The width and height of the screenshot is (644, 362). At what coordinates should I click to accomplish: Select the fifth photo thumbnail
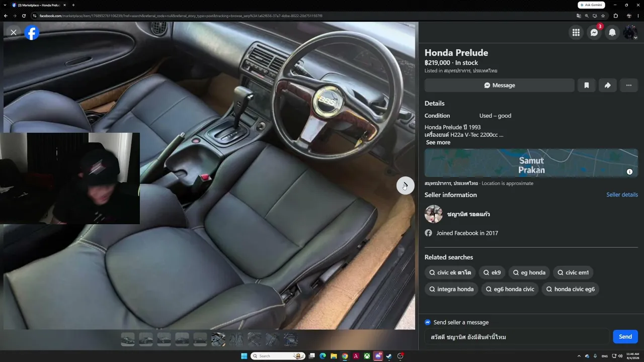(200, 340)
